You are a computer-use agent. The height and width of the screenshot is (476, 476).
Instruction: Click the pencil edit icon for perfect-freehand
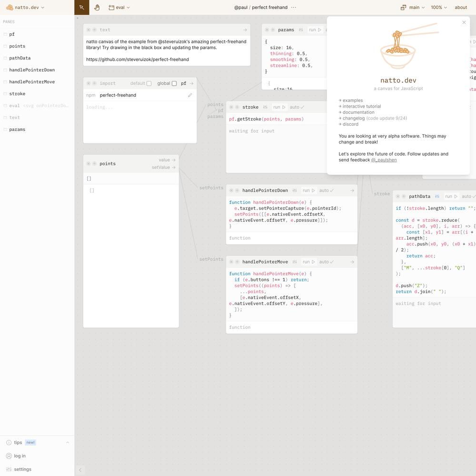(x=190, y=95)
